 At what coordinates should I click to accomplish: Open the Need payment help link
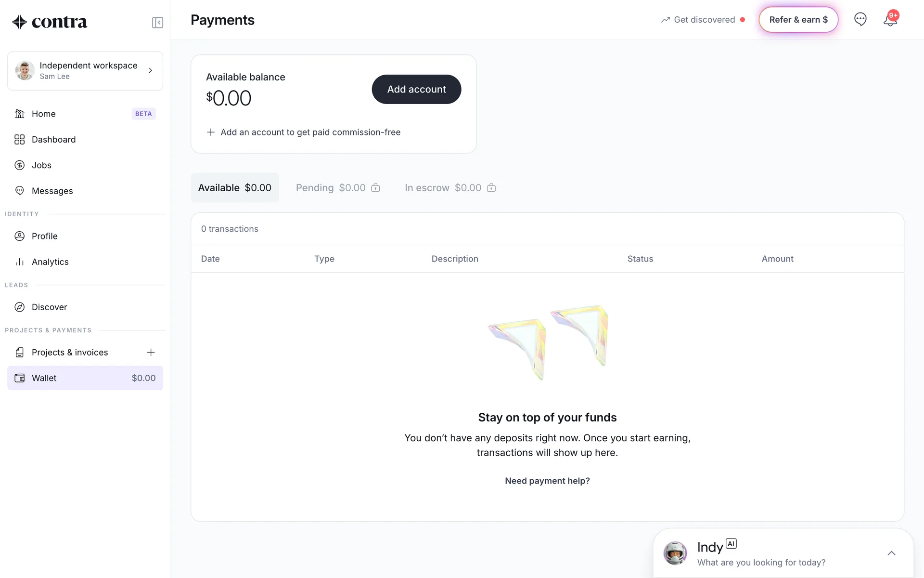(547, 481)
